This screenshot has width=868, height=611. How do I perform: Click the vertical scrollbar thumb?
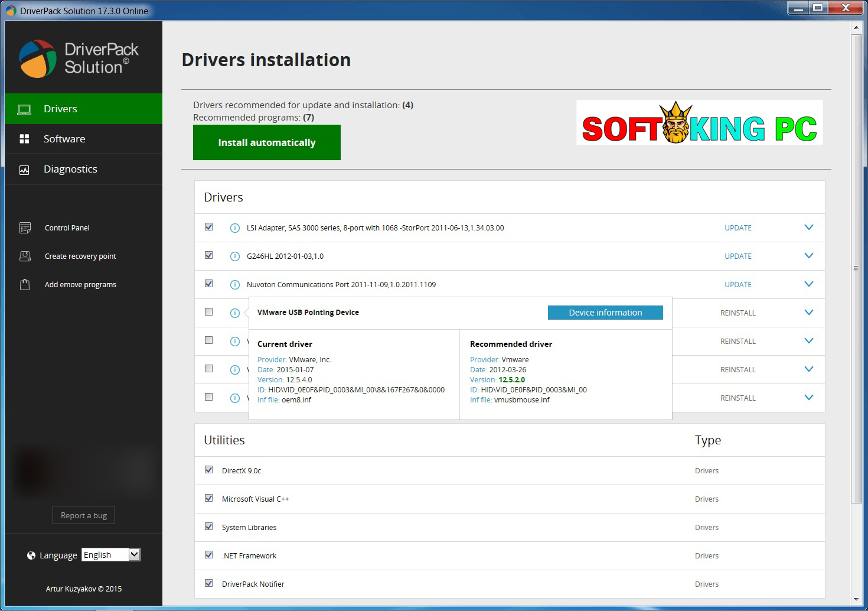point(856,269)
